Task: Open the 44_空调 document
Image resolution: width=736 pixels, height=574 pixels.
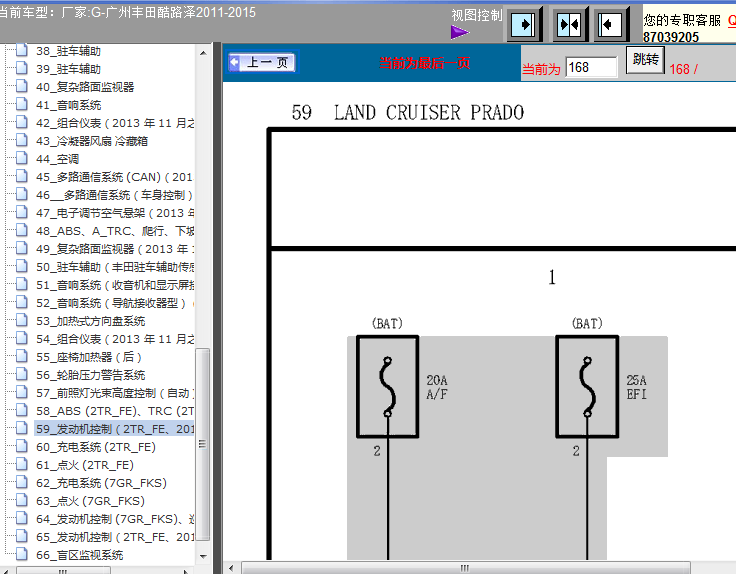Action: [57, 159]
